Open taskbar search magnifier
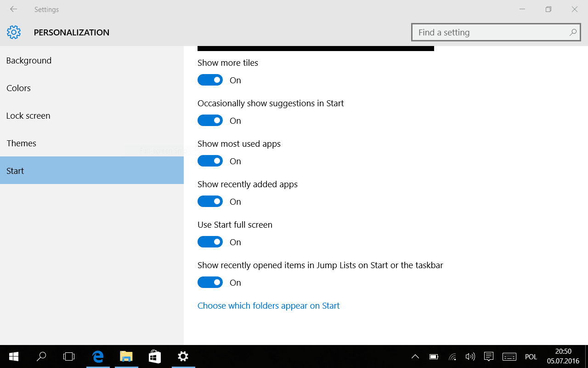This screenshot has height=368, width=588. pos(41,356)
